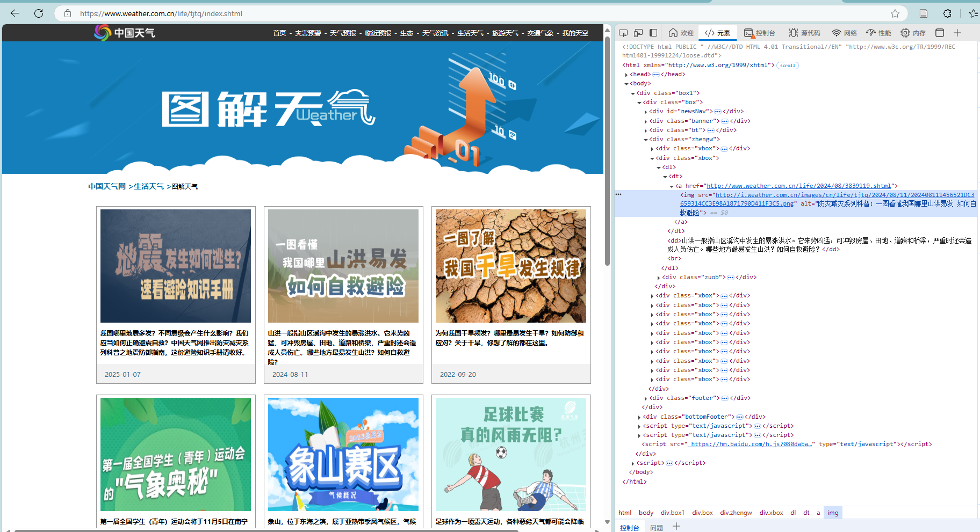Image resolution: width=980 pixels, height=532 pixels.
Task: Click the 中国天气 logo in the header
Action: point(125,33)
